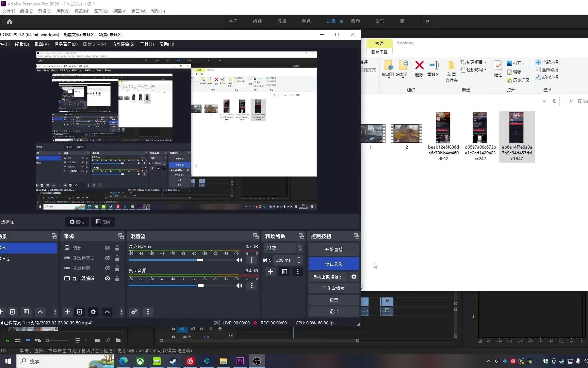Show hidden system tray icons chevron
The width and height of the screenshot is (588, 368).
(x=489, y=361)
